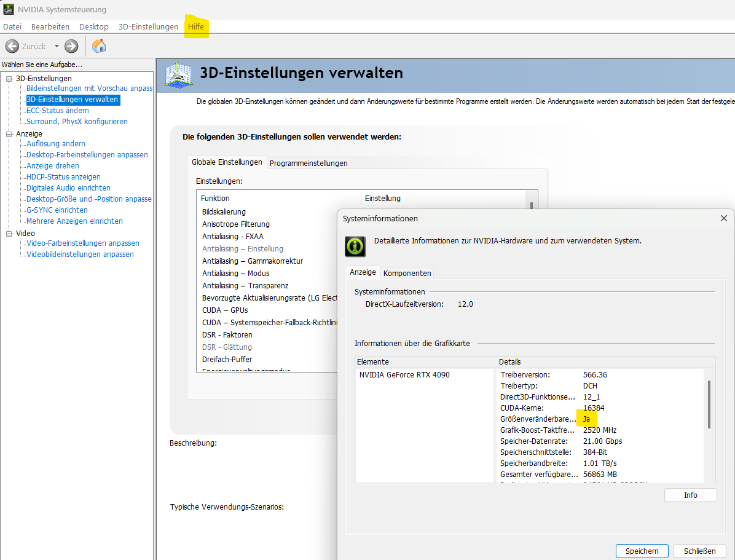This screenshot has height=560, width=735.
Task: Click the green info icon in Systeminformationen
Action: click(x=355, y=246)
